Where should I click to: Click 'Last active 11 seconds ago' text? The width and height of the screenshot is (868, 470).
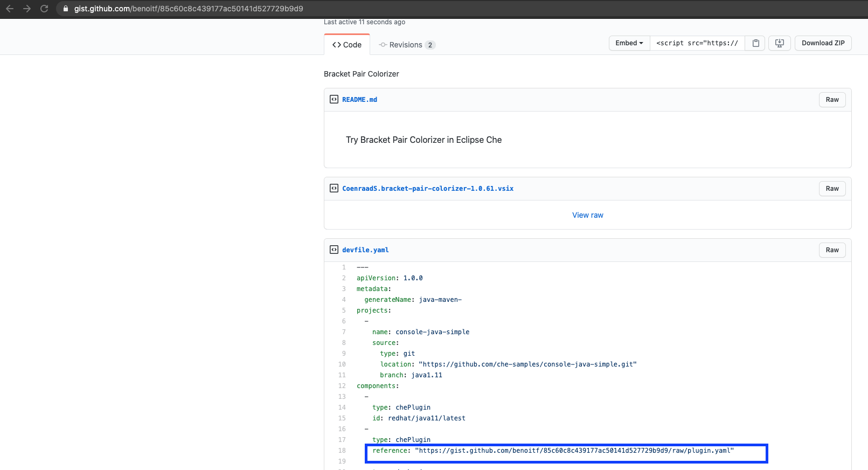click(x=364, y=22)
